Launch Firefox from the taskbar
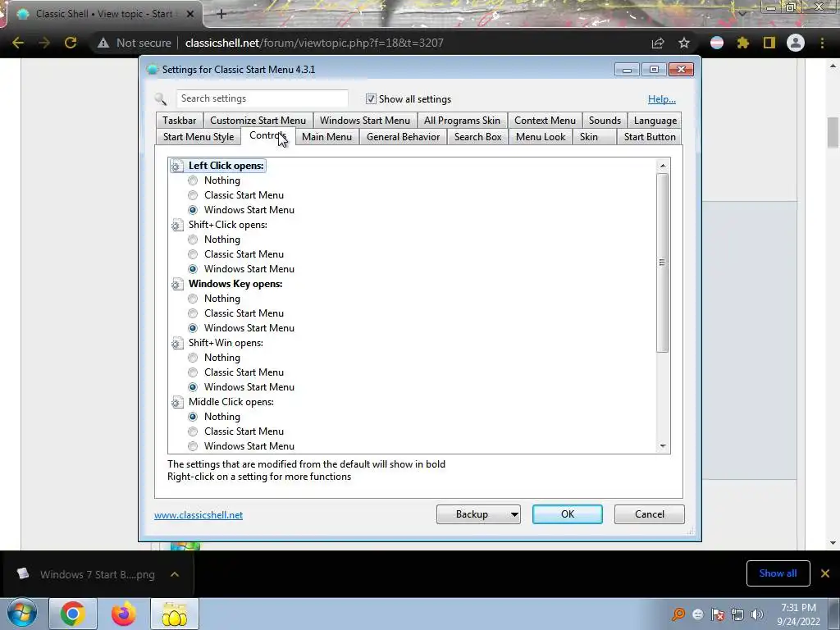840x630 pixels. coord(124,614)
